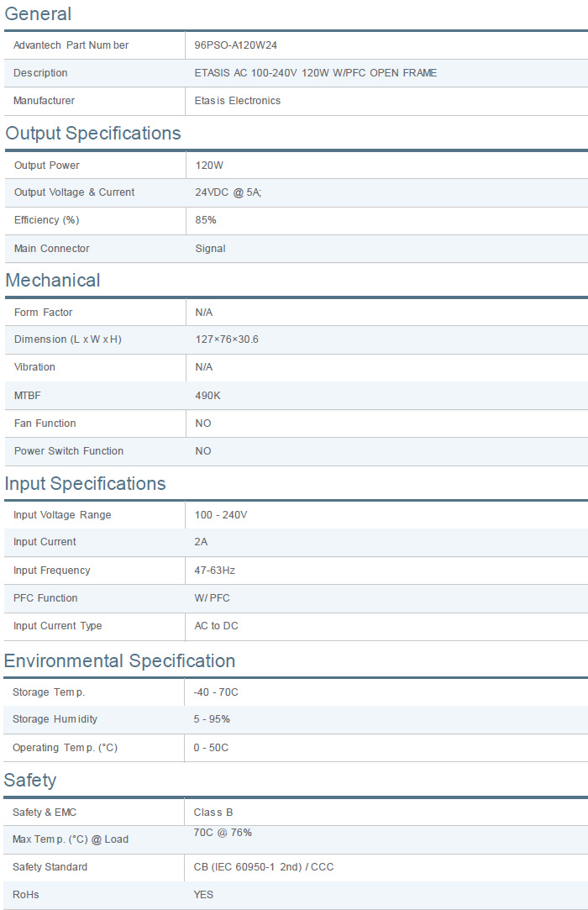Select the Storage Humidity 5 - 95% value
Screen dimensions: 588x910
pos(212,719)
